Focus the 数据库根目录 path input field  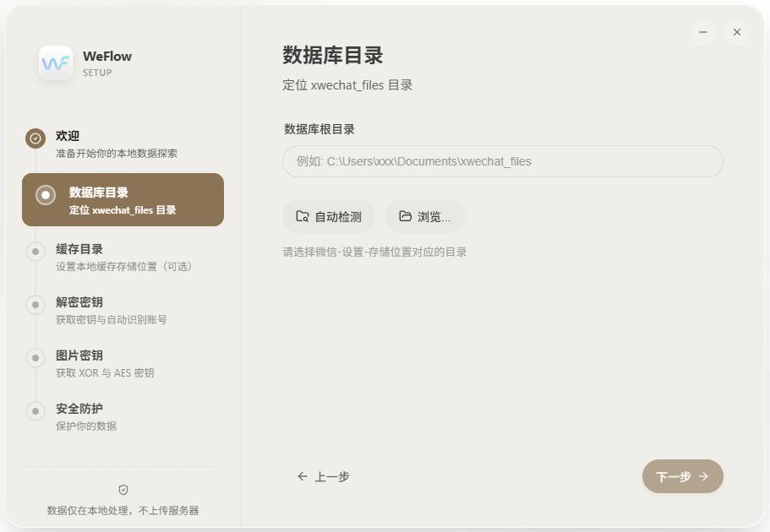(x=502, y=161)
